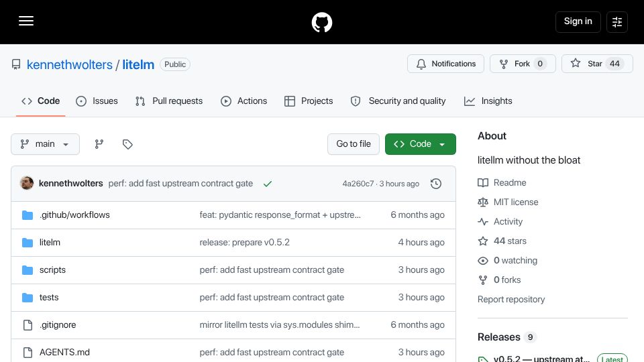
Task: Click the litelm folder icon
Action: [28, 243]
